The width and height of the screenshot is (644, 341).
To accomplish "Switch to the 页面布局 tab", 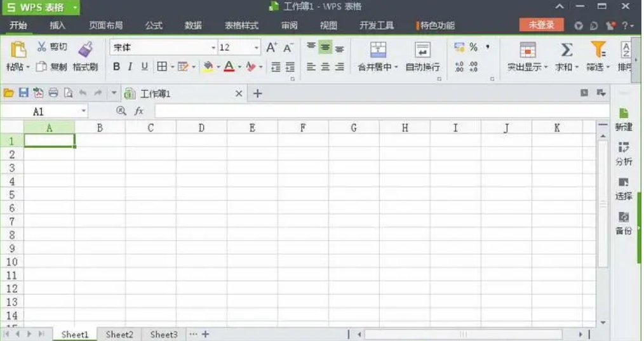I will pos(106,25).
